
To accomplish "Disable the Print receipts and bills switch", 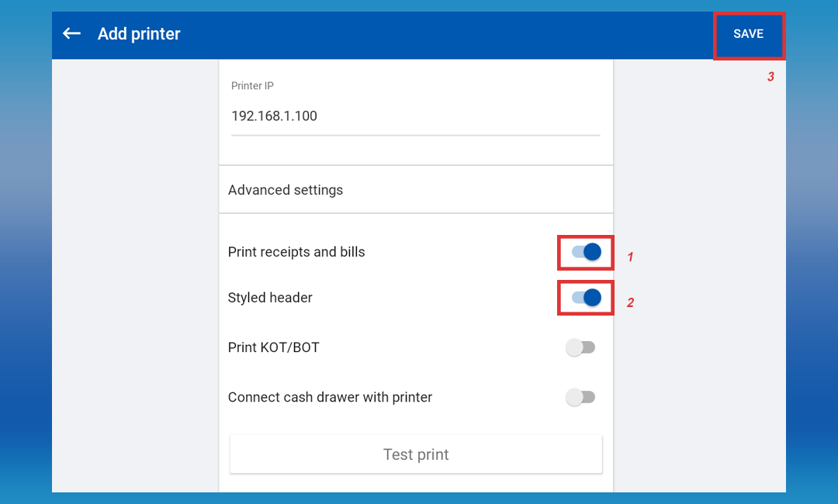I will click(586, 252).
